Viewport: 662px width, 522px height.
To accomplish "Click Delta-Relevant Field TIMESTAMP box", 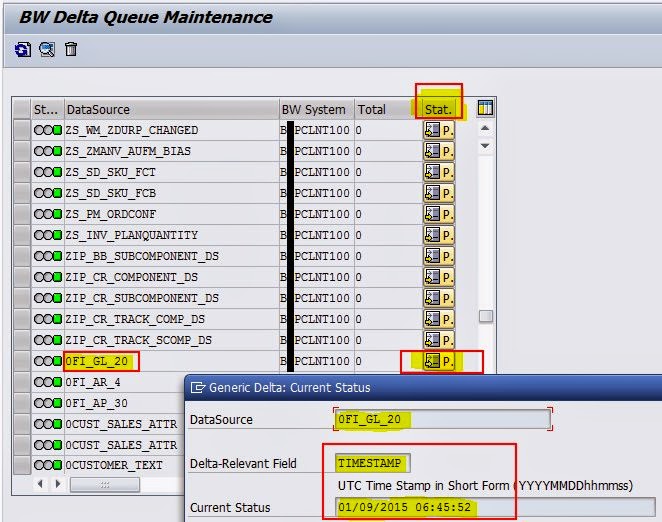I will (372, 463).
